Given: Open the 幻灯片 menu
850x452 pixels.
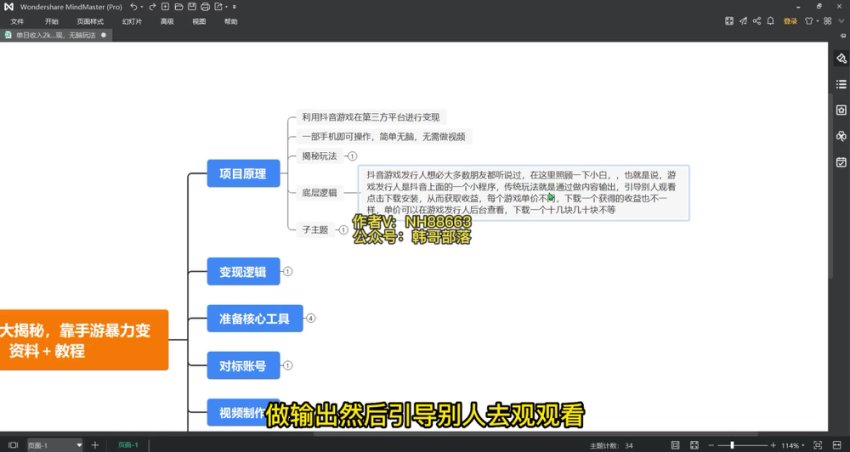Looking at the screenshot, I should coord(130,21).
